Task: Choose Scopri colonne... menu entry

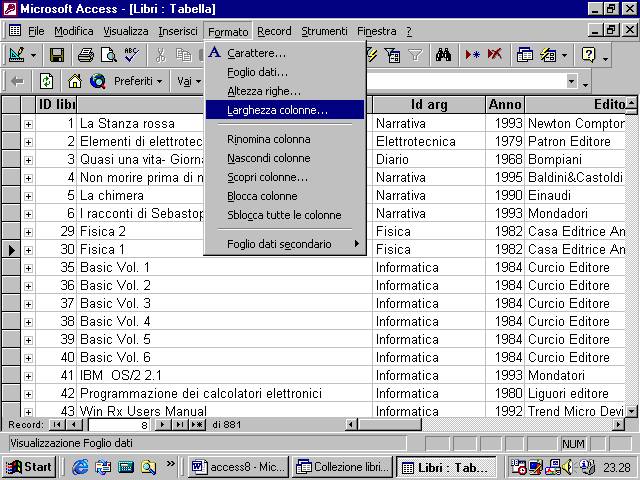Action: point(284,177)
